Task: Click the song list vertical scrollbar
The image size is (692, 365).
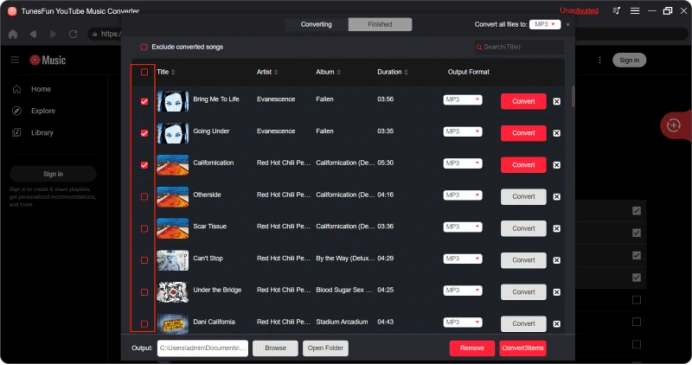Action: (573, 96)
